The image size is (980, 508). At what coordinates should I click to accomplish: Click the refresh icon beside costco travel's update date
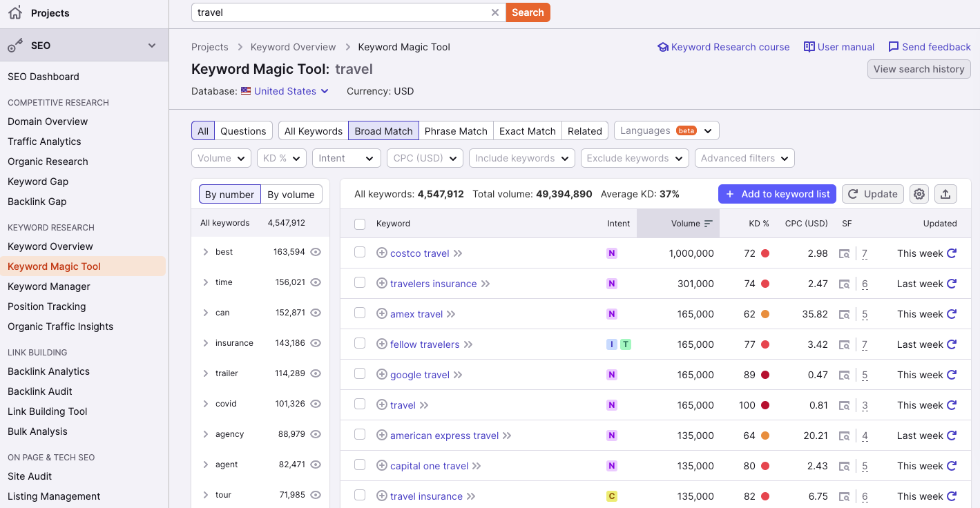(953, 253)
